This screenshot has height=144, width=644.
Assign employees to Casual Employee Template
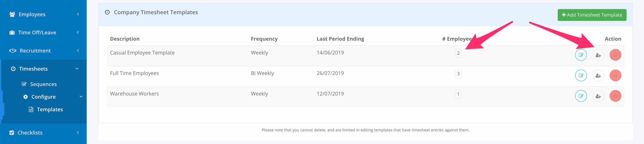598,55
